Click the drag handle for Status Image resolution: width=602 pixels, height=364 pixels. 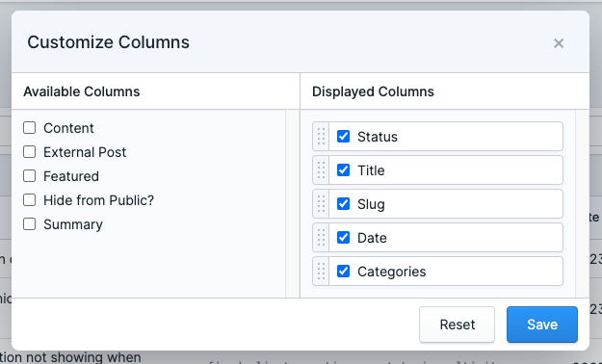click(x=321, y=137)
